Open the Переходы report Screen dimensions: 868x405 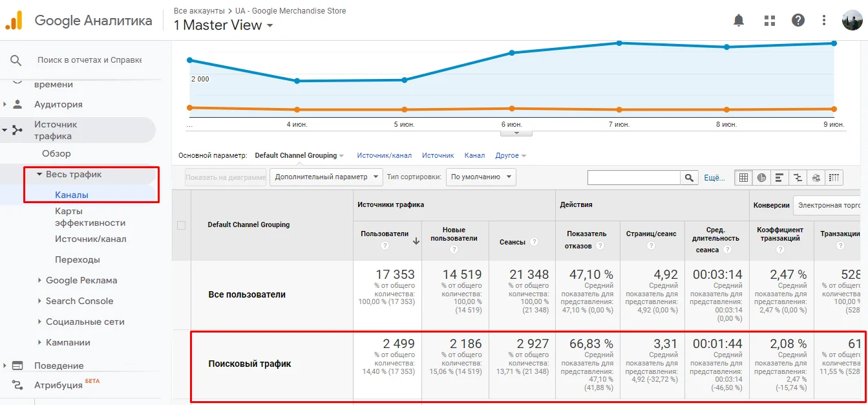(x=78, y=259)
